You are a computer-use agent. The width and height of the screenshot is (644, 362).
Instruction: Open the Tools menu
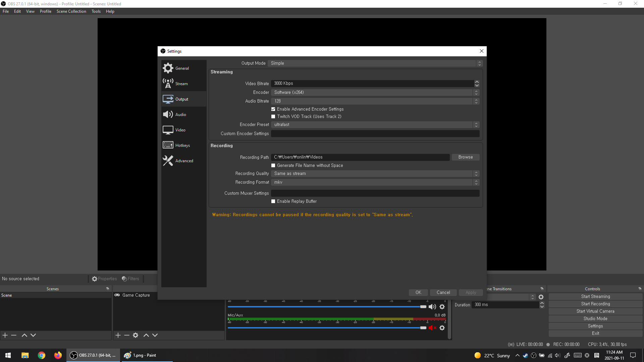[x=96, y=11]
